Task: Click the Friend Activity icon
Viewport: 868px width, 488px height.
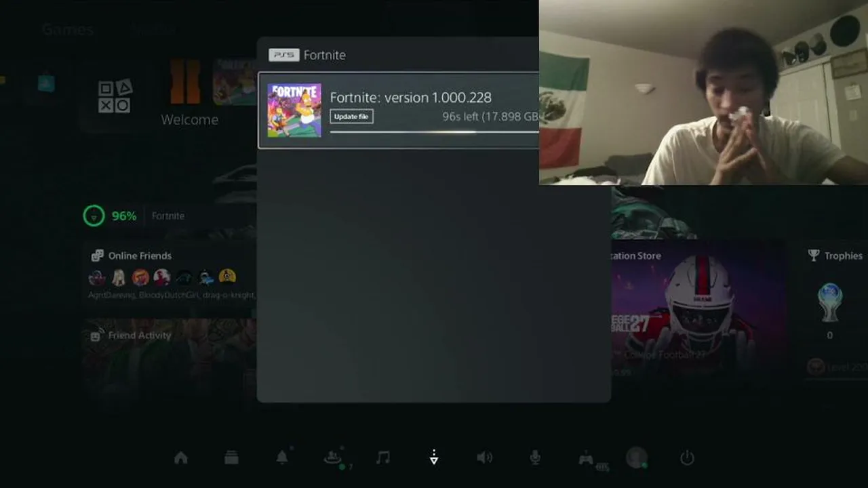Action: tap(96, 335)
